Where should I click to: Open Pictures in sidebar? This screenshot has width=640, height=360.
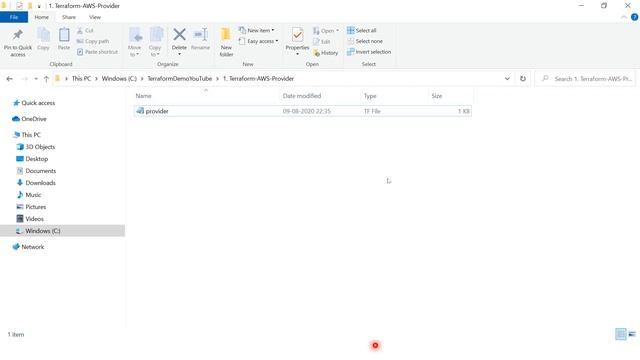[36, 207]
